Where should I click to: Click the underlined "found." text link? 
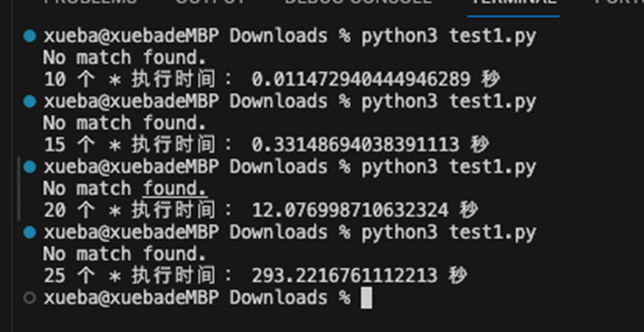tap(175, 189)
